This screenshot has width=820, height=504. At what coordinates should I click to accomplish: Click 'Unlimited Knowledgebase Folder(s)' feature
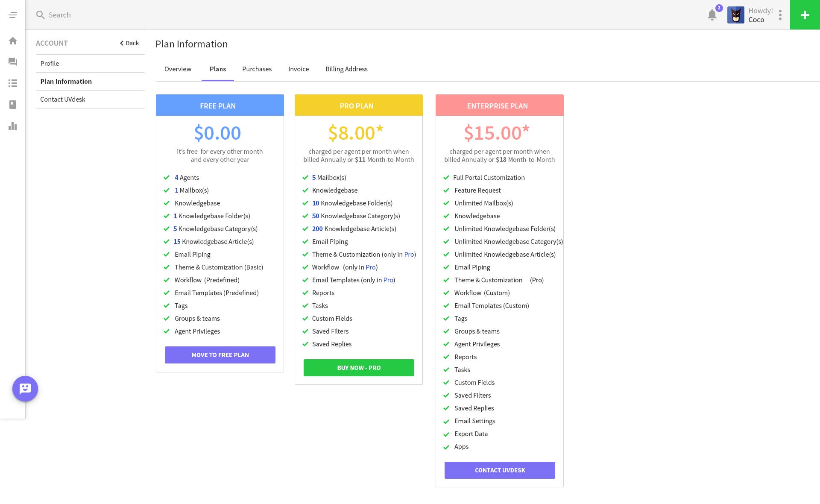pos(505,229)
